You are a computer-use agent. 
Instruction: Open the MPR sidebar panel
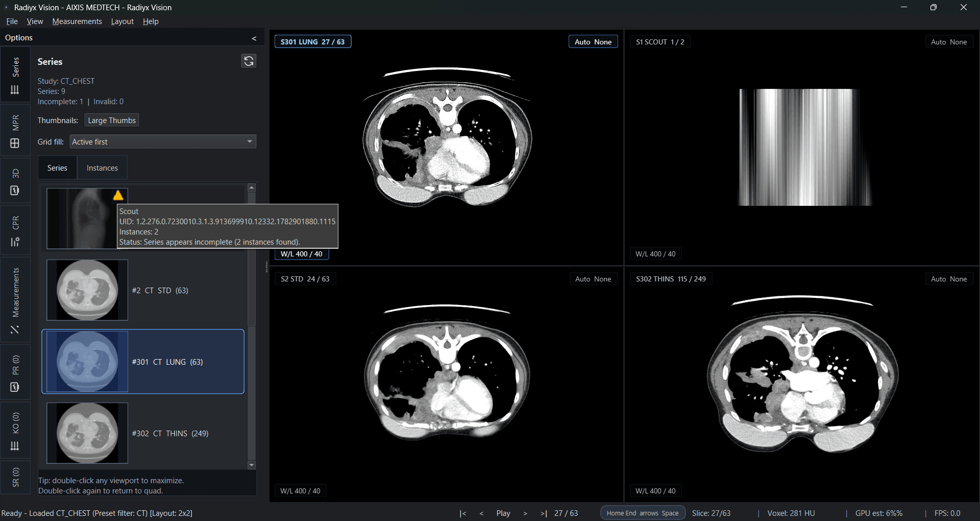click(15, 131)
